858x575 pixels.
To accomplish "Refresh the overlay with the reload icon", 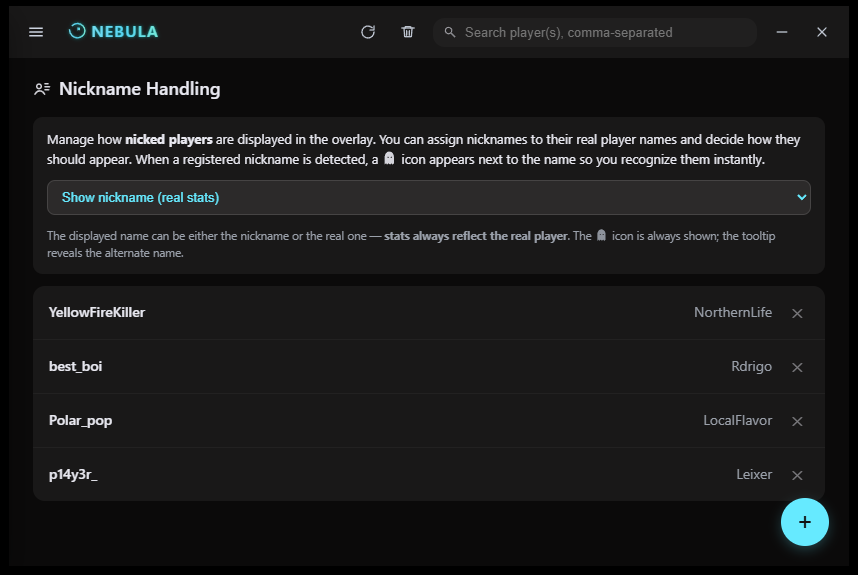I will coord(368,32).
